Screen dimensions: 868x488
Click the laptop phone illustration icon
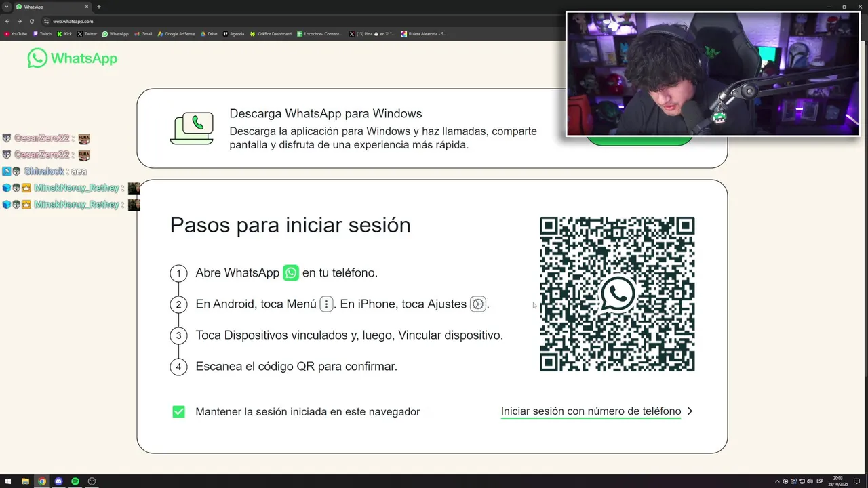(x=192, y=128)
